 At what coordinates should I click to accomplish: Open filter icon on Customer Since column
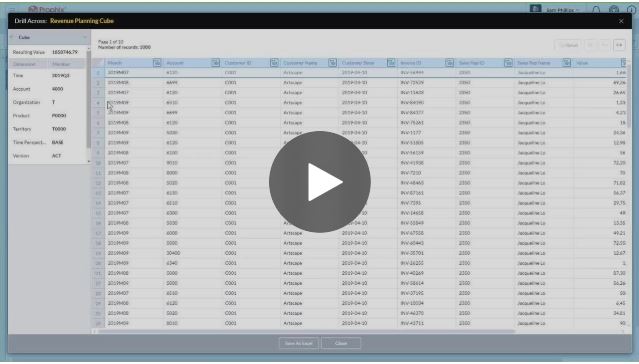pyautogui.click(x=391, y=63)
